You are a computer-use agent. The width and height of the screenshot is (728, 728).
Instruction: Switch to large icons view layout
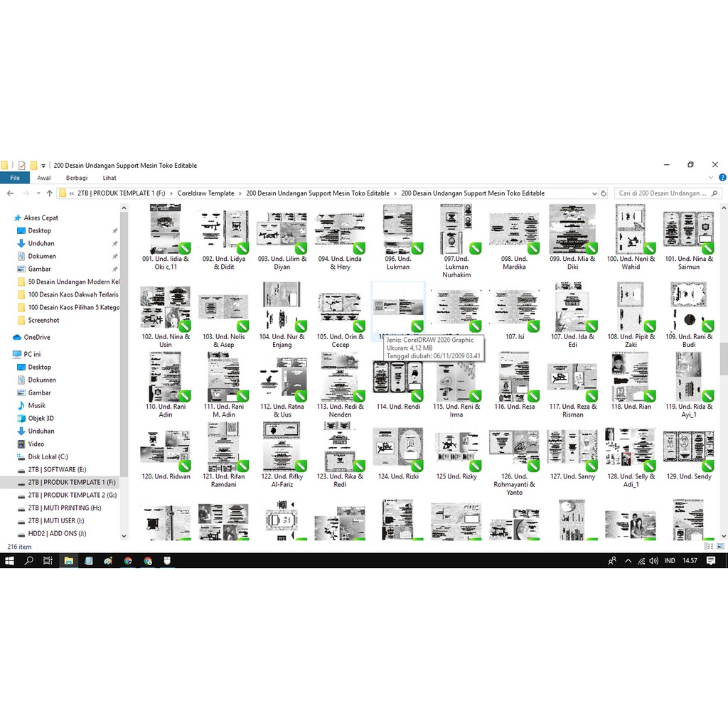point(721,546)
